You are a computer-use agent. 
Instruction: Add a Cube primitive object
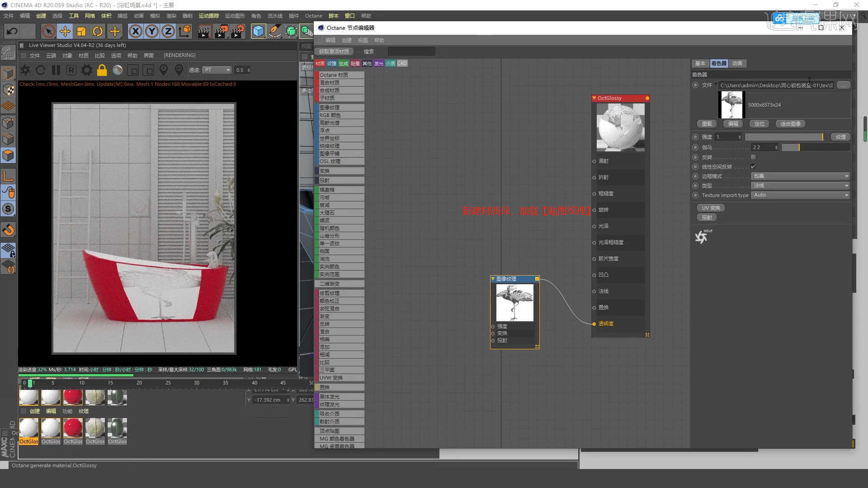(x=258, y=31)
